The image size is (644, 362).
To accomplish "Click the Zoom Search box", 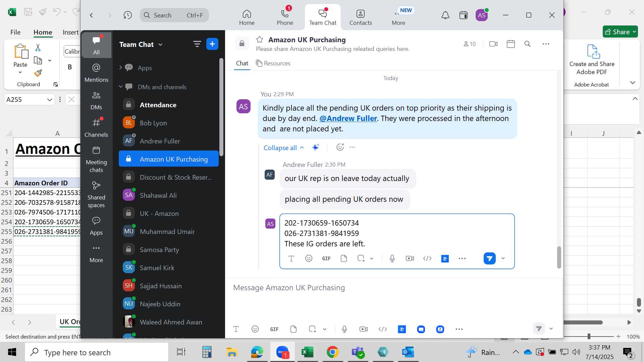I will 174,15.
